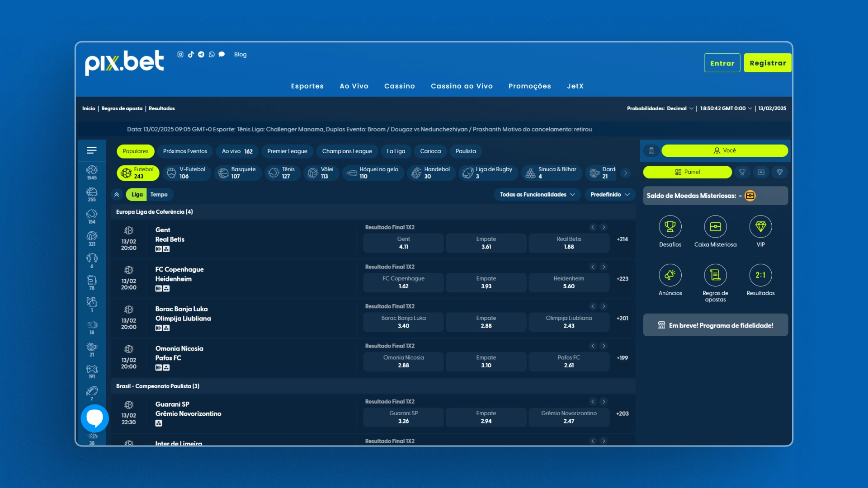Select sidebar headset icon with count 6
The image size is (868, 488).
[x=92, y=261]
